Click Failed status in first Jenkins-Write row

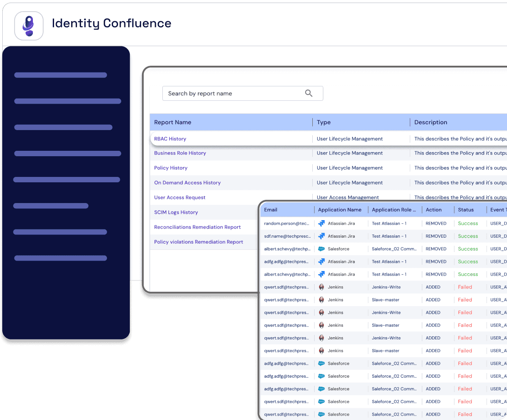[465, 287]
